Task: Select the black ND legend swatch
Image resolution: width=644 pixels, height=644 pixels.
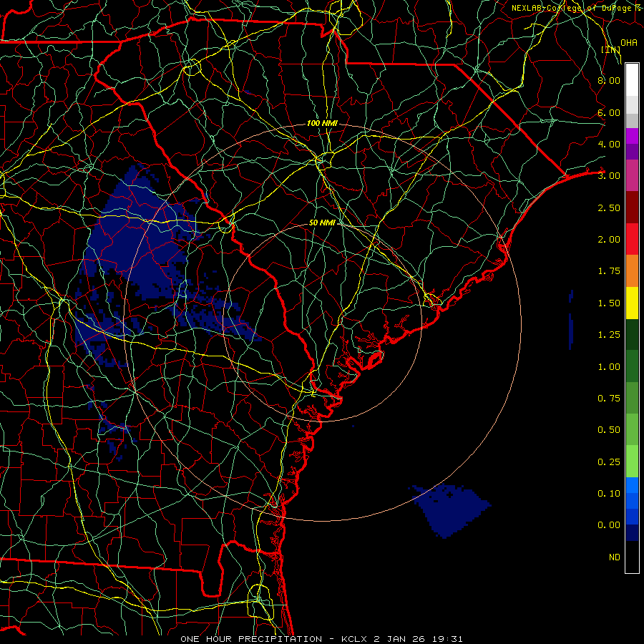Action: point(632,557)
